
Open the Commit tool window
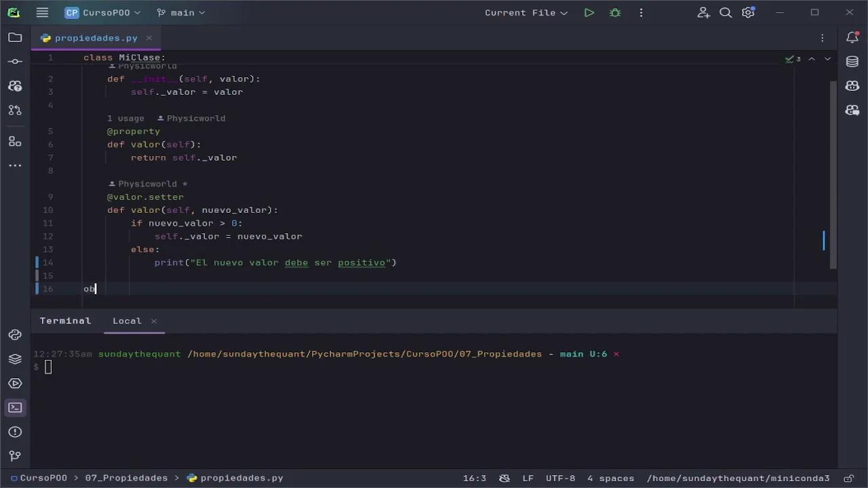click(x=15, y=61)
